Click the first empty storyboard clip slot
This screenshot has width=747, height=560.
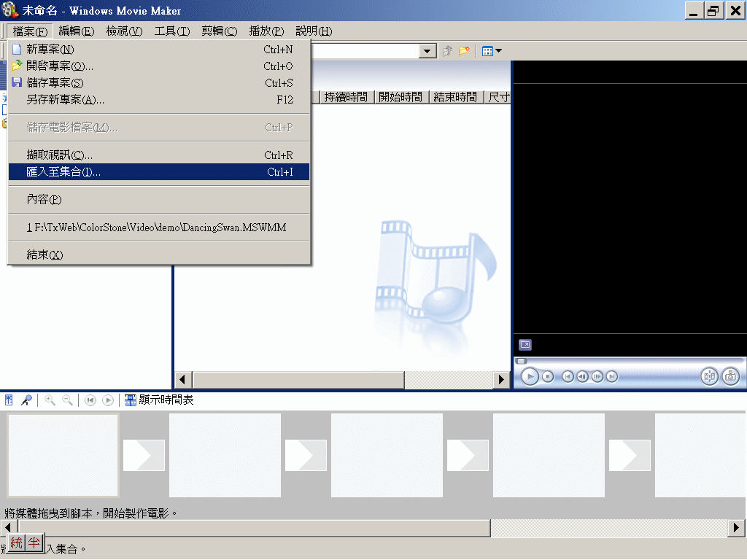pyautogui.click(x=62, y=454)
